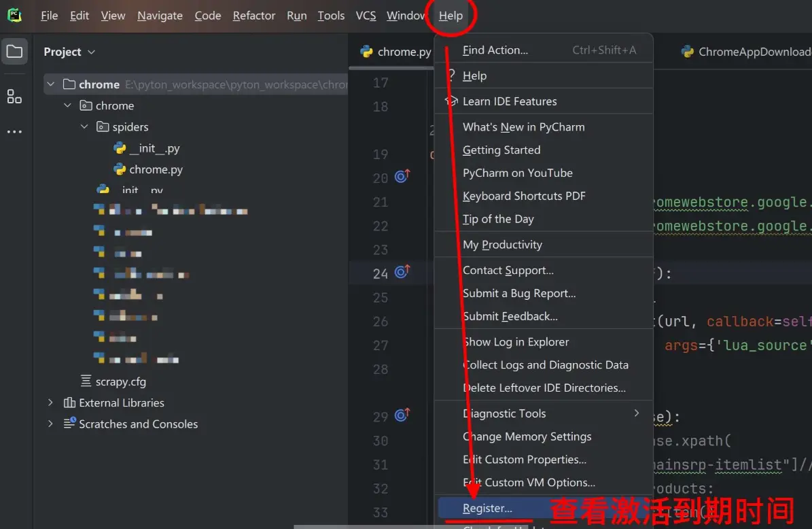Select scrapy.cfg in project tree
The image size is (812, 529).
121,381
